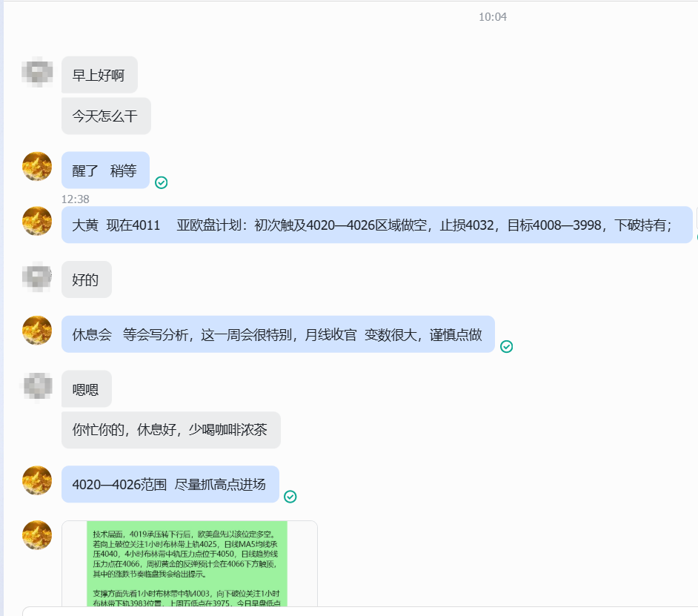Open gold avatar beside 大黄 现在4011 message
Screen dimensions: 698x616
click(x=37, y=222)
